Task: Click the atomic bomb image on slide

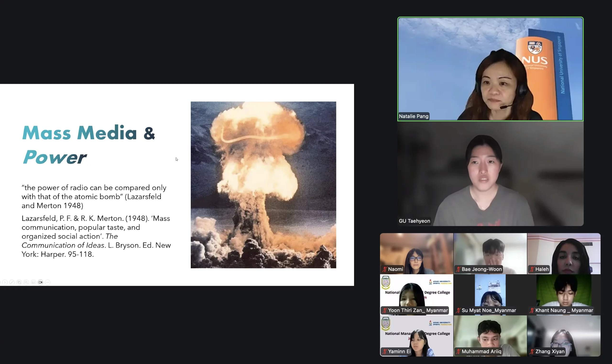Action: coord(263,185)
